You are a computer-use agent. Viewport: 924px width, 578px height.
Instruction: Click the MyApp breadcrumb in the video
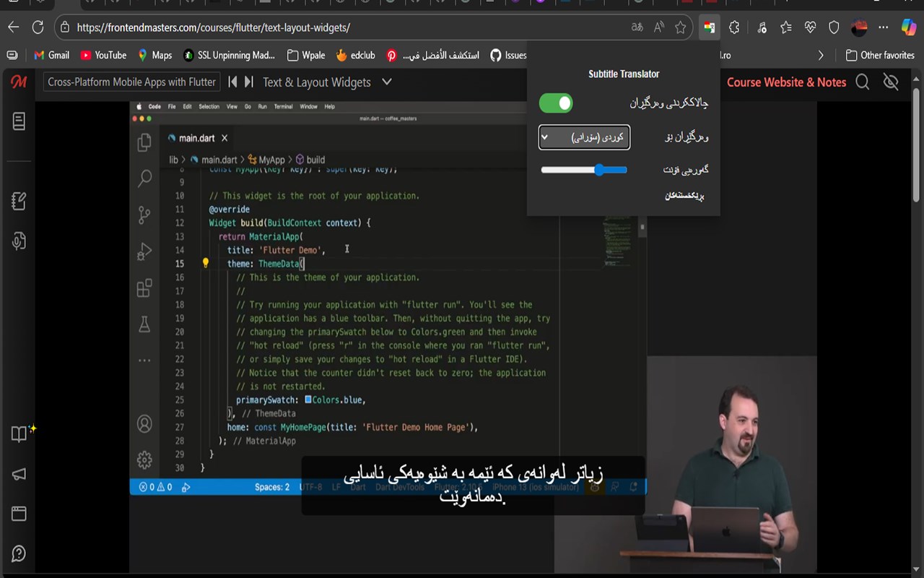pyautogui.click(x=266, y=160)
